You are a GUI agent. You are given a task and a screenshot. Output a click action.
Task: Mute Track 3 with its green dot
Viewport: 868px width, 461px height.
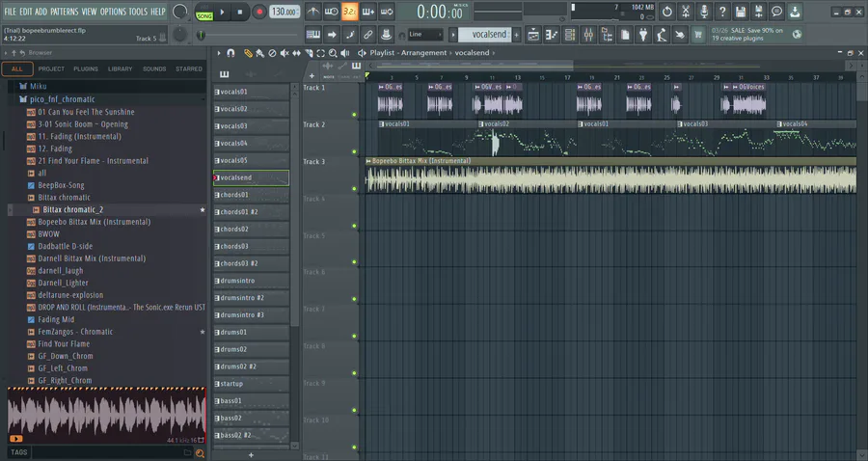(354, 189)
